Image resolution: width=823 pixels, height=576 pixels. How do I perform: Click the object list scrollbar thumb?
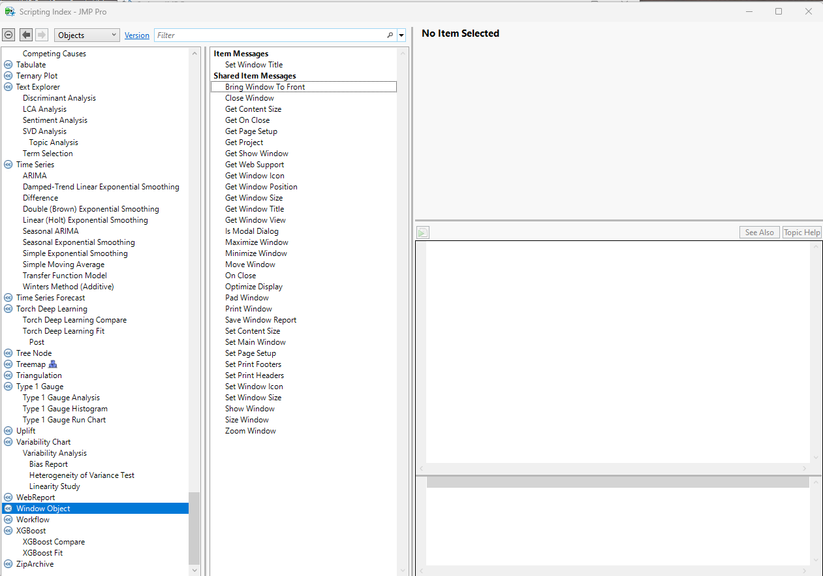[194, 528]
